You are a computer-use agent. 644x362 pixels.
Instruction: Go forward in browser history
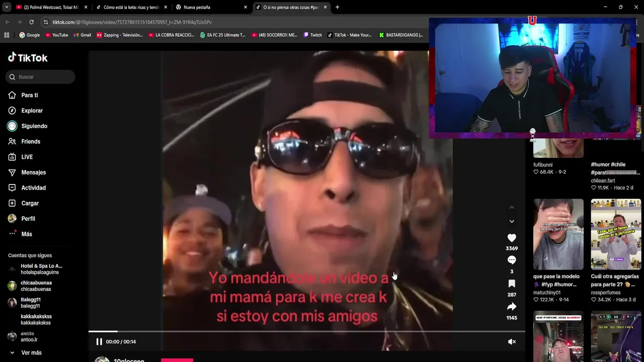[19, 22]
